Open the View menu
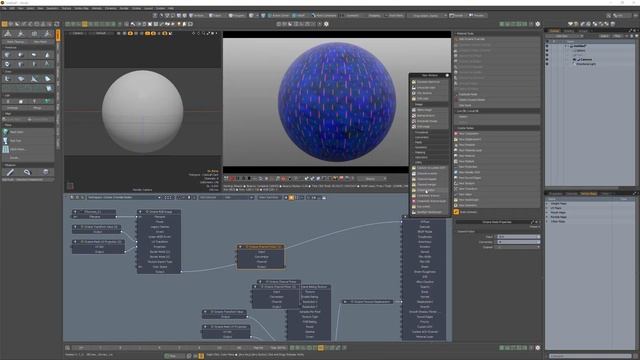 coord(21,8)
